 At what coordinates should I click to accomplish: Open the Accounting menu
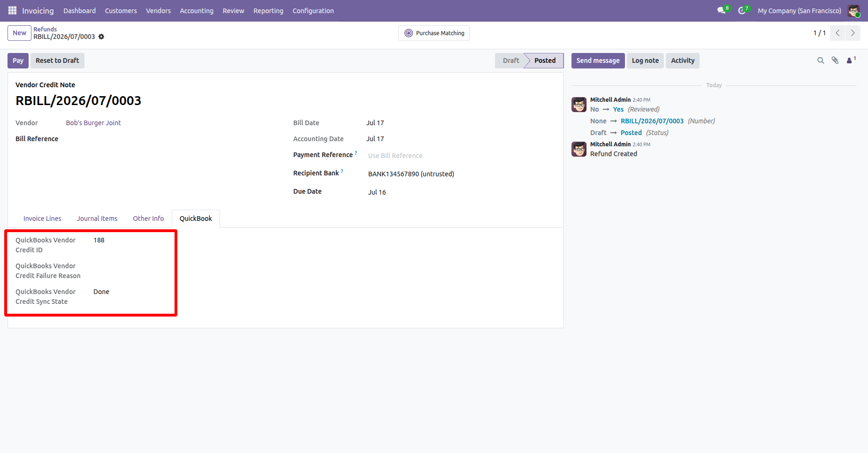click(197, 11)
